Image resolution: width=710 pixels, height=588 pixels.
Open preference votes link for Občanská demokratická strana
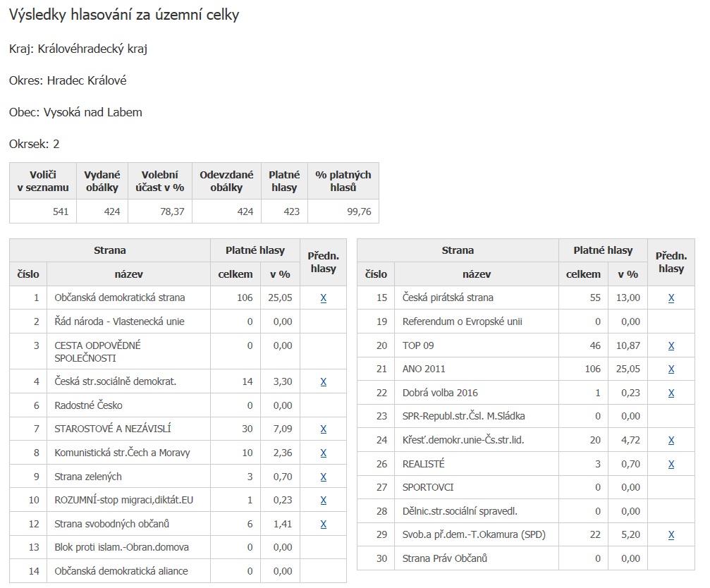[324, 298]
